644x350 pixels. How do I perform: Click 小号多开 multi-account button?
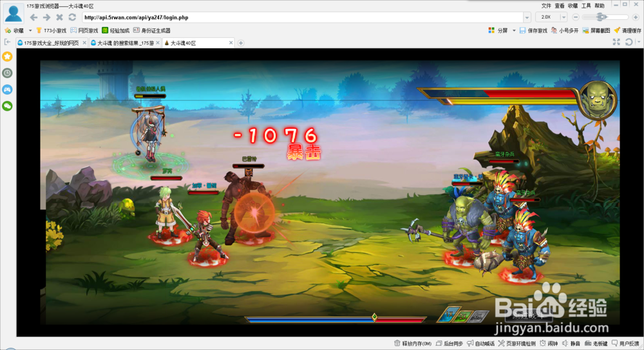click(565, 30)
